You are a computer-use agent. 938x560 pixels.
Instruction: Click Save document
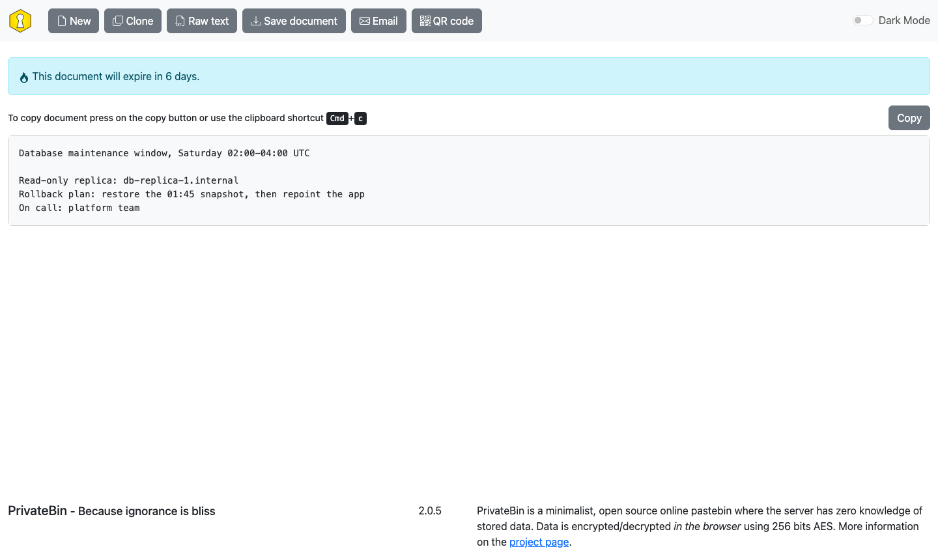(294, 21)
